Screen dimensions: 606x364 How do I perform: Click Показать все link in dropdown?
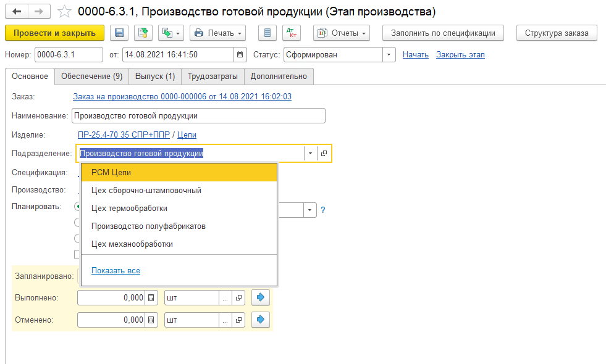point(116,271)
